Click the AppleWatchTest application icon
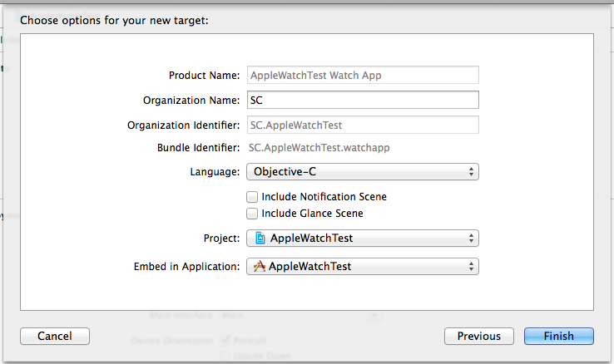Screen dimensions: 614x364 click(260, 267)
